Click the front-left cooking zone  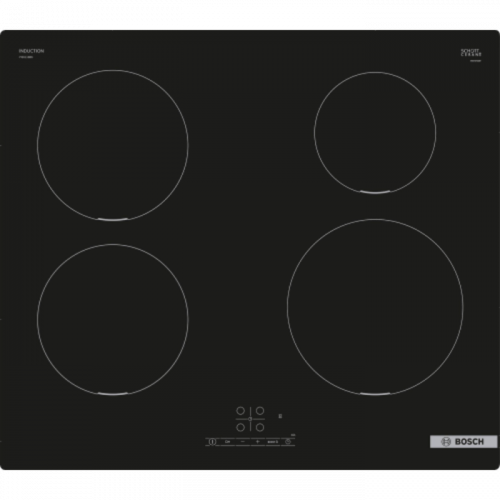click(x=113, y=320)
